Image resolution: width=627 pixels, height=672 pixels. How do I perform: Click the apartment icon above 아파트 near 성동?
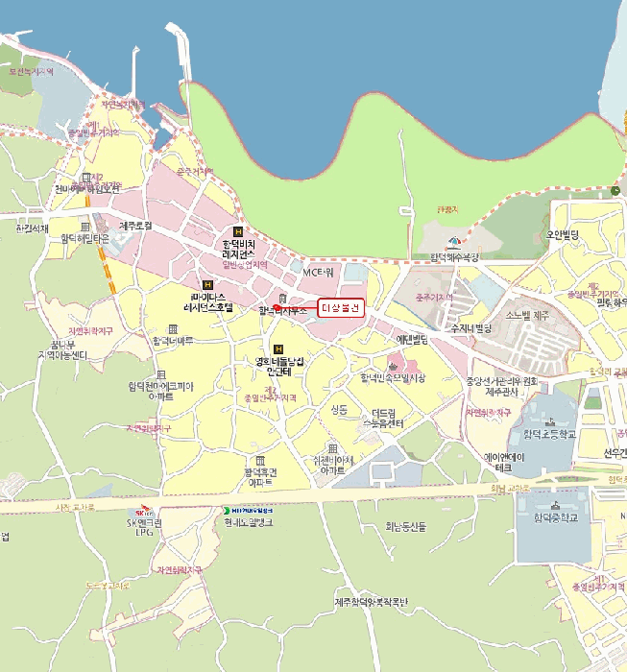(333, 448)
